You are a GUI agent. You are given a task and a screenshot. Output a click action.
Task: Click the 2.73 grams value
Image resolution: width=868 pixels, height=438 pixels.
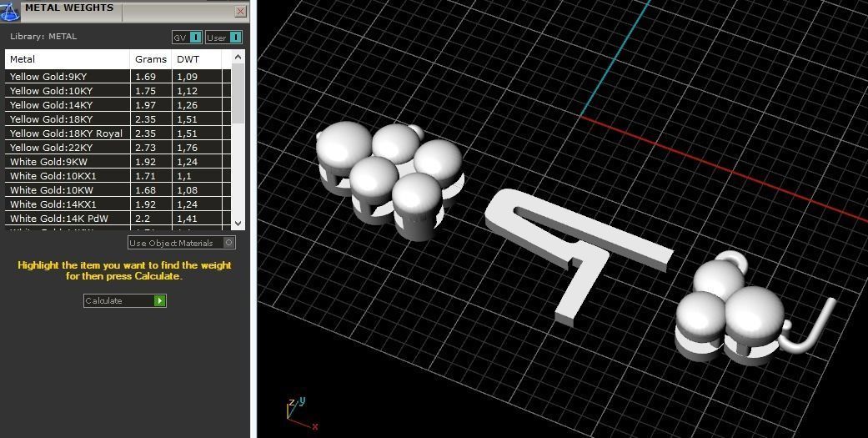[x=146, y=148]
